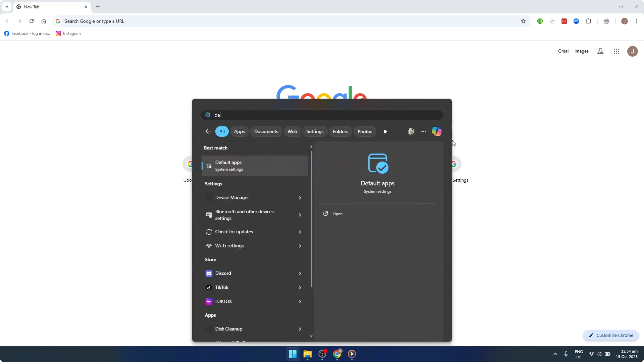Expand the Check for updates chevron
Screen dimensions: 644x362
tap(300, 232)
